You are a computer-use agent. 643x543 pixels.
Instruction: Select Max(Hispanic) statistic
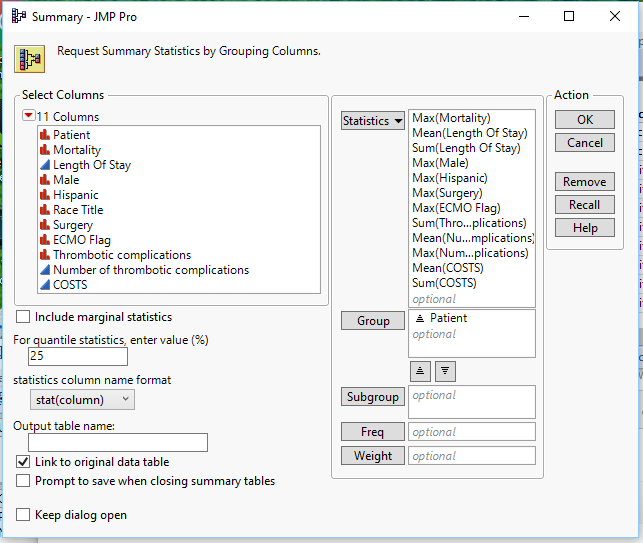click(x=450, y=178)
